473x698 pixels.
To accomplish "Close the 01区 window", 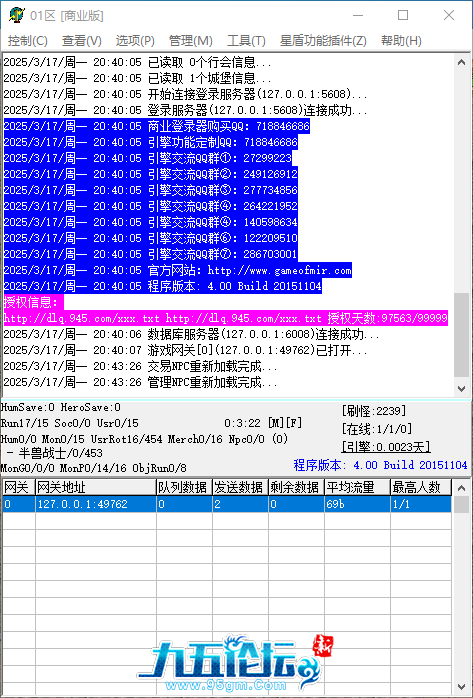I will (449, 16).
